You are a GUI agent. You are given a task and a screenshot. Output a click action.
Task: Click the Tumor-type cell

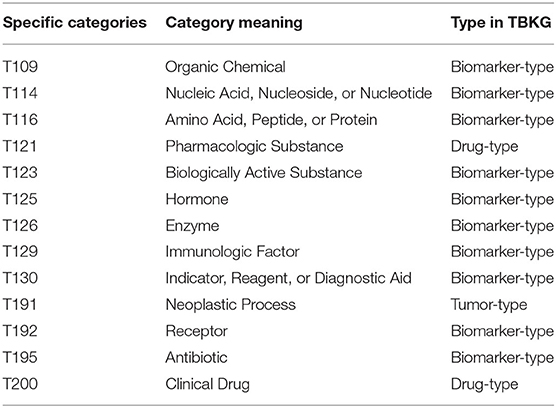tap(489, 305)
